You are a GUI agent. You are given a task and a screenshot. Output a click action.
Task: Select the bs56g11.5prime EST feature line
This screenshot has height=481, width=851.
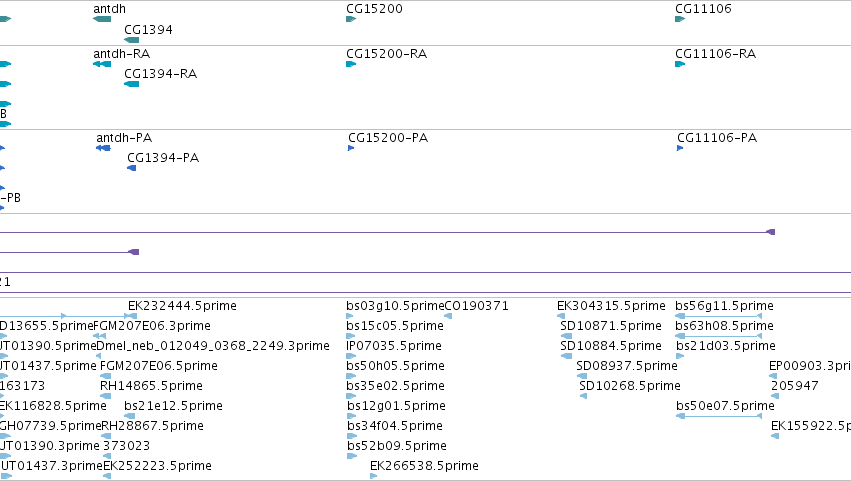[719, 316]
